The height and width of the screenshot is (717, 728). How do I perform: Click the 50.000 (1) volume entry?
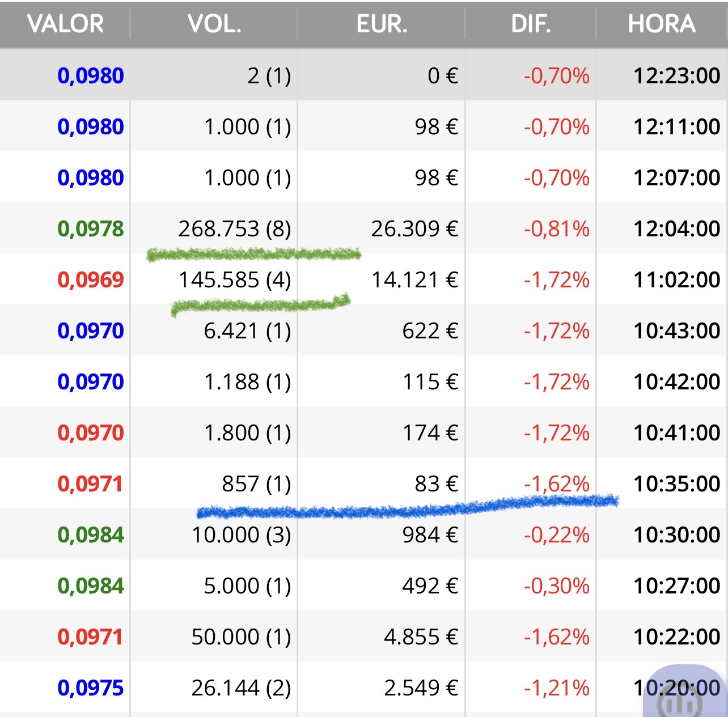click(241, 637)
